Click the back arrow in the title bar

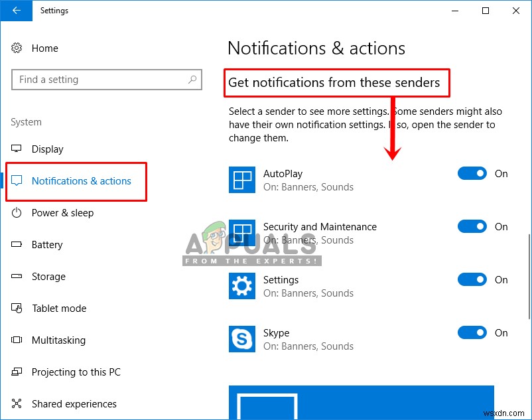(x=17, y=11)
